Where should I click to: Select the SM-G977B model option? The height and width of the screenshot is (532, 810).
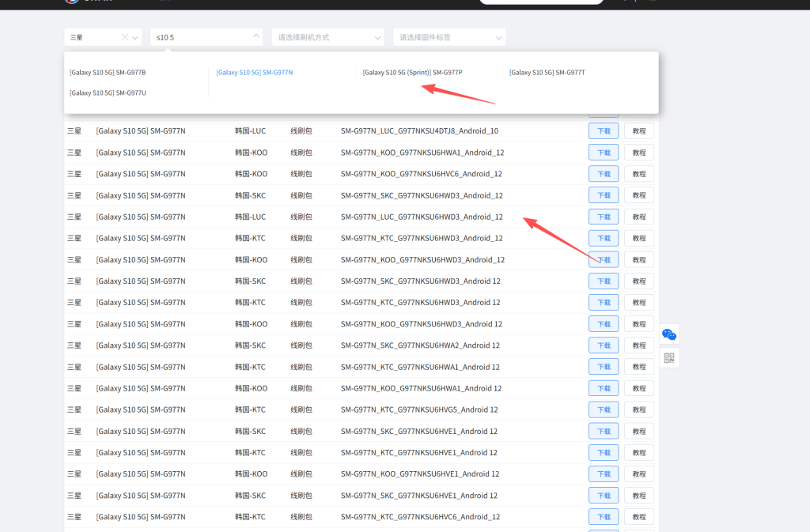pyautogui.click(x=108, y=72)
